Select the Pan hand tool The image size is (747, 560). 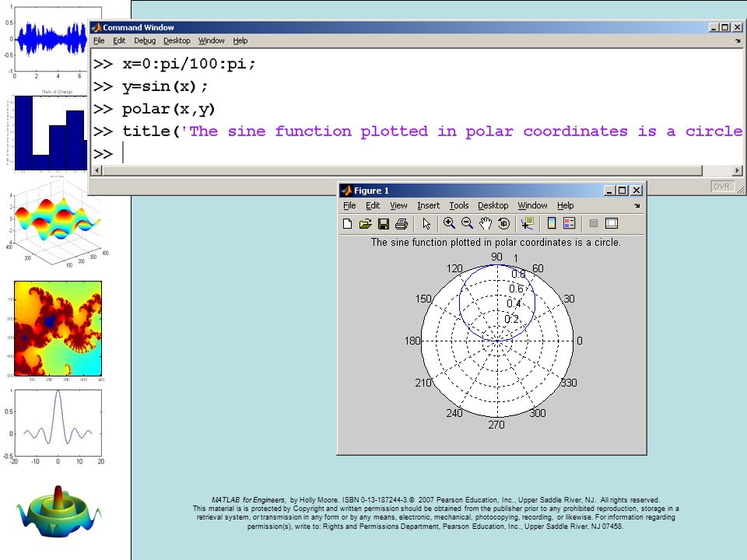click(486, 223)
